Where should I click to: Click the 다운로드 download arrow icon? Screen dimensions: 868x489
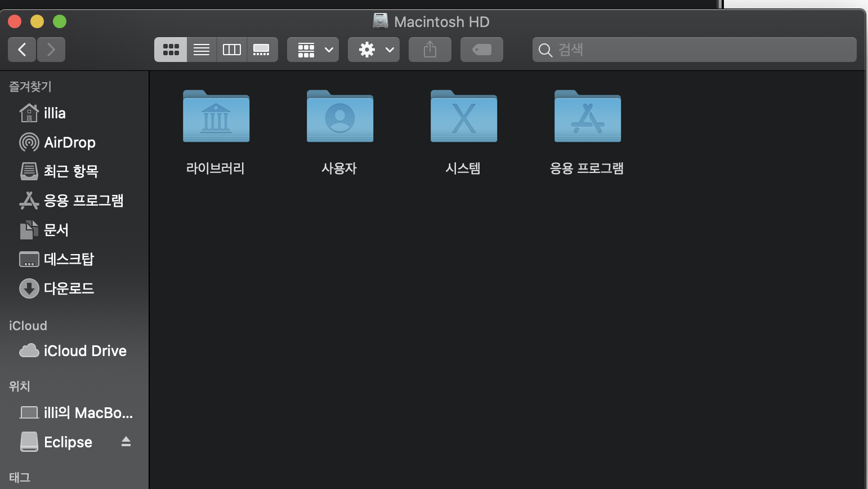[x=29, y=288]
